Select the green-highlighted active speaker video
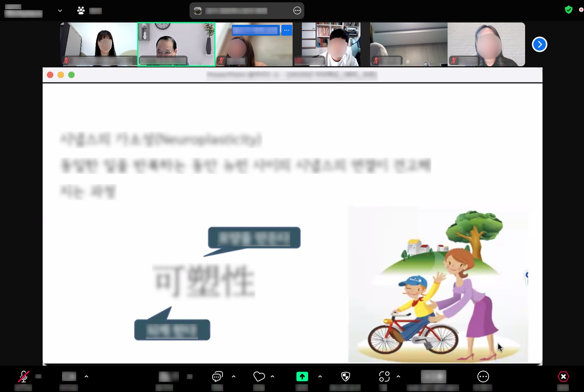This screenshot has height=392, width=584. tap(176, 44)
